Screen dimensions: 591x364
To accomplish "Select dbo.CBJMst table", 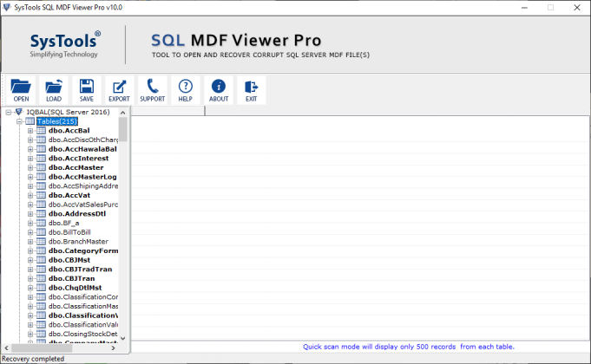I will (x=69, y=260).
